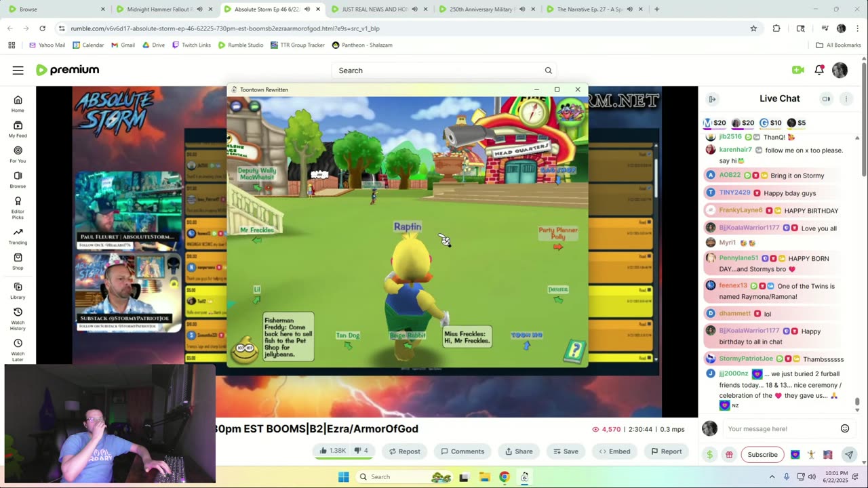Click the Share button
This screenshot has height=488, width=868.
(x=519, y=451)
